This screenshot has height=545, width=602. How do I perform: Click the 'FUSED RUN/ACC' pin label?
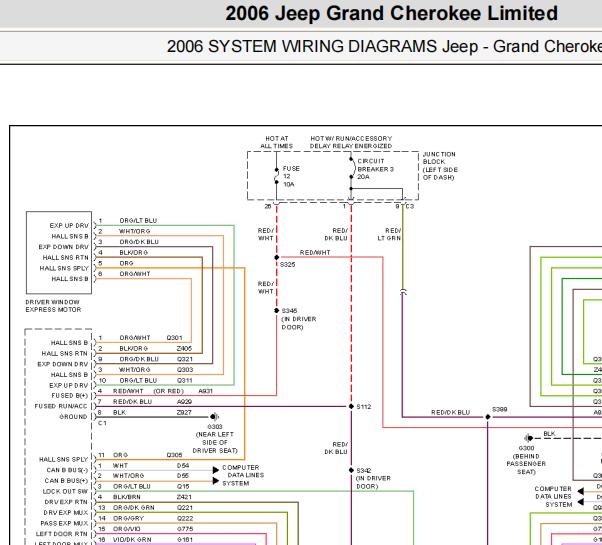click(x=61, y=406)
